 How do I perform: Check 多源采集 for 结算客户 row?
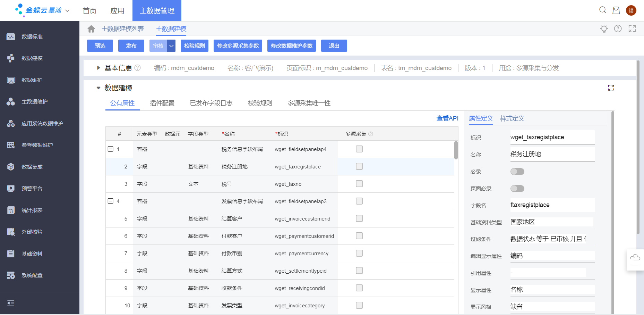359,218
